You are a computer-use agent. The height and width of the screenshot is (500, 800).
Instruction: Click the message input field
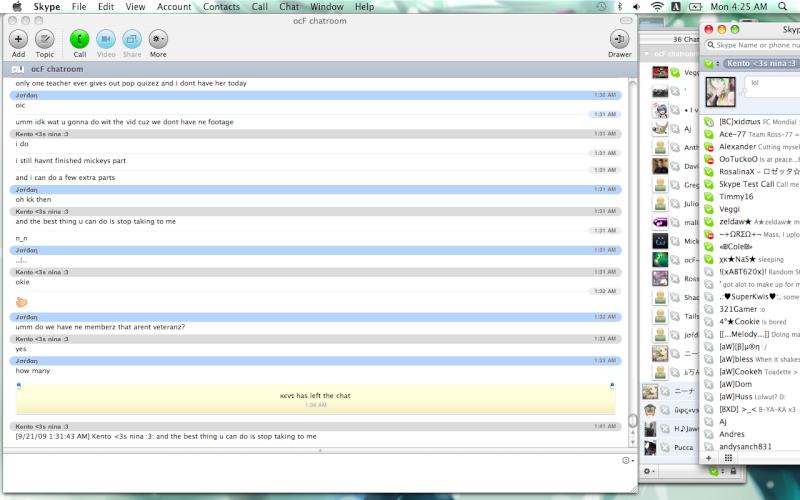[x=311, y=472]
